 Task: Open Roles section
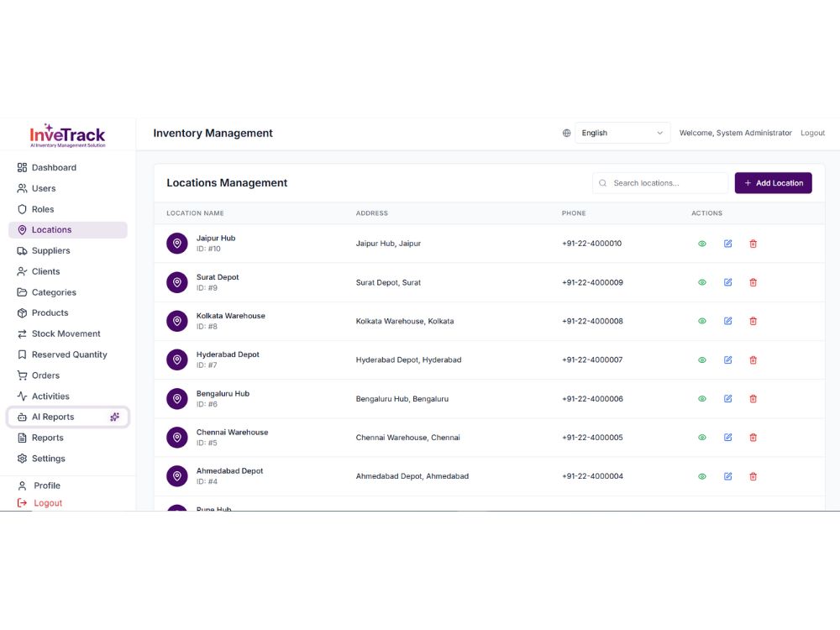(67, 209)
